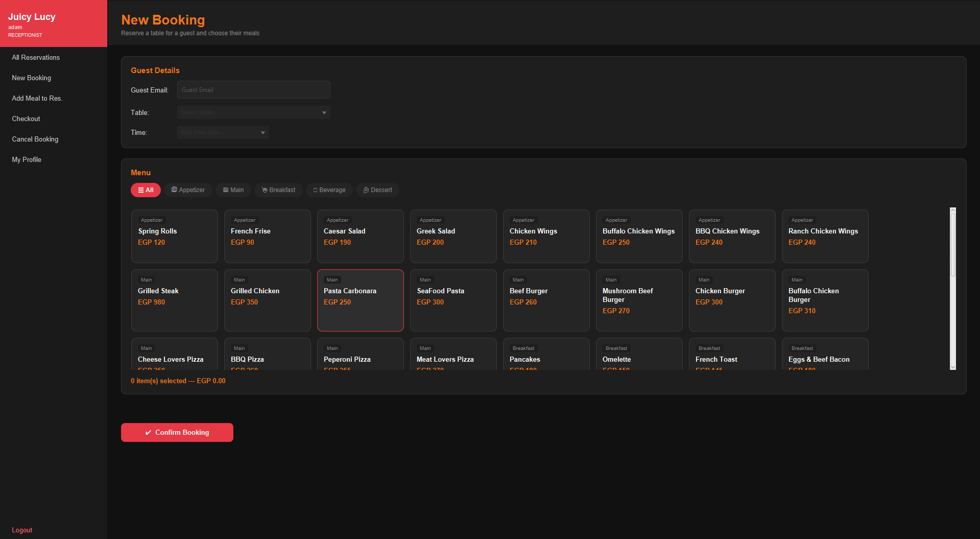Viewport: 980px width, 539px height.
Task: Open Add Meal to Res. page
Action: click(37, 98)
